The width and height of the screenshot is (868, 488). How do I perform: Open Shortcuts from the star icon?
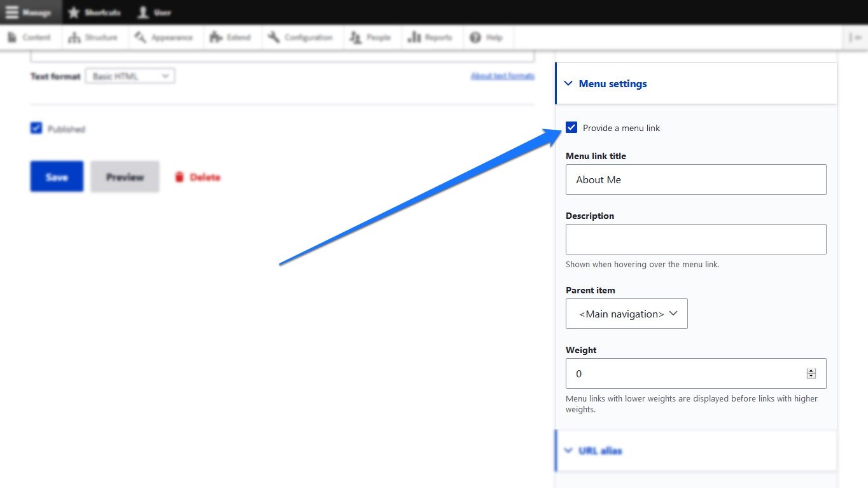click(94, 12)
